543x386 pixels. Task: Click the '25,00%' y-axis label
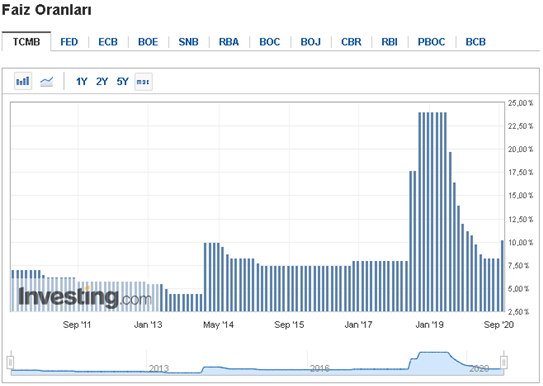click(520, 103)
